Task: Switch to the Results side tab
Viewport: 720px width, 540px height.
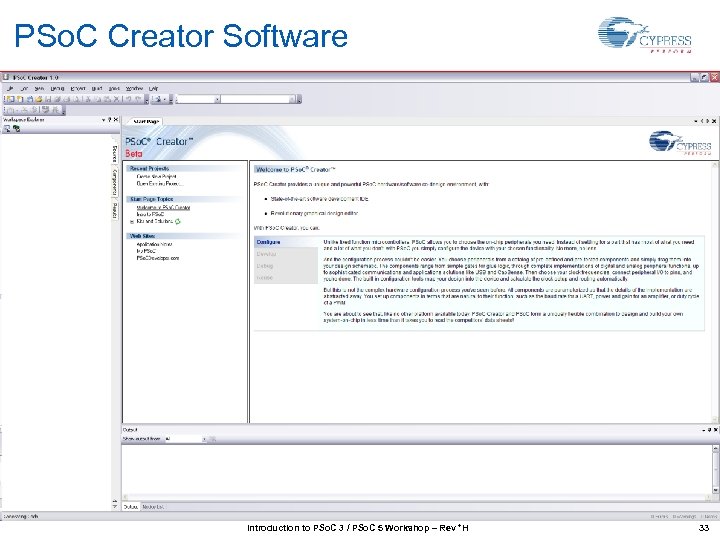Action: click(115, 210)
